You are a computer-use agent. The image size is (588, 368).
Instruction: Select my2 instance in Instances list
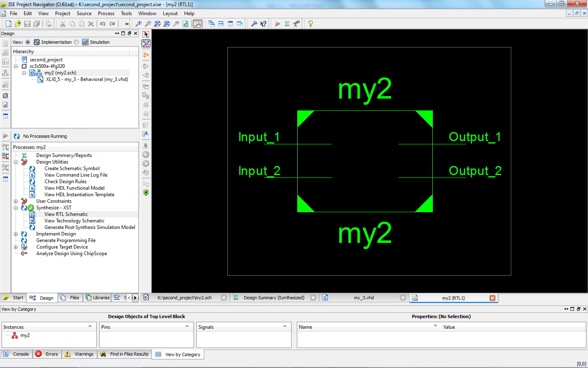point(25,335)
